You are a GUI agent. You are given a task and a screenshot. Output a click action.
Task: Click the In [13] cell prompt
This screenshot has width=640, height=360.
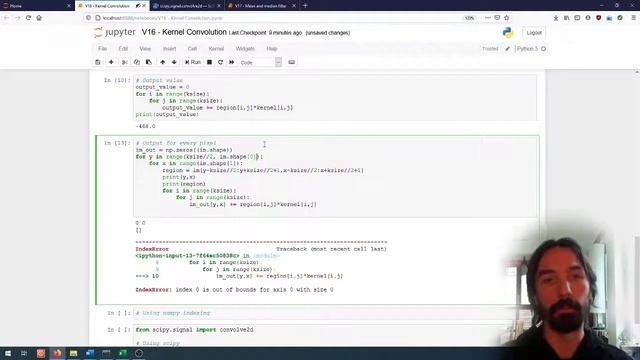coord(117,143)
